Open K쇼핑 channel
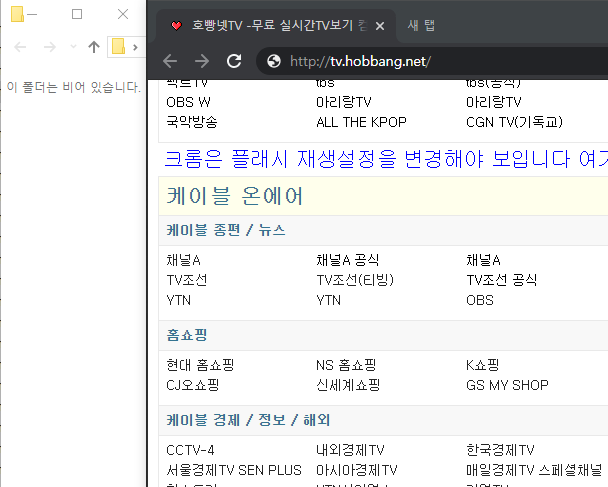 click(x=483, y=365)
